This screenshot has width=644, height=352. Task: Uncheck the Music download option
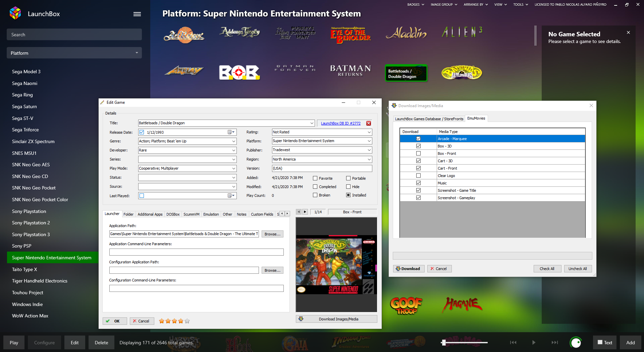418,183
